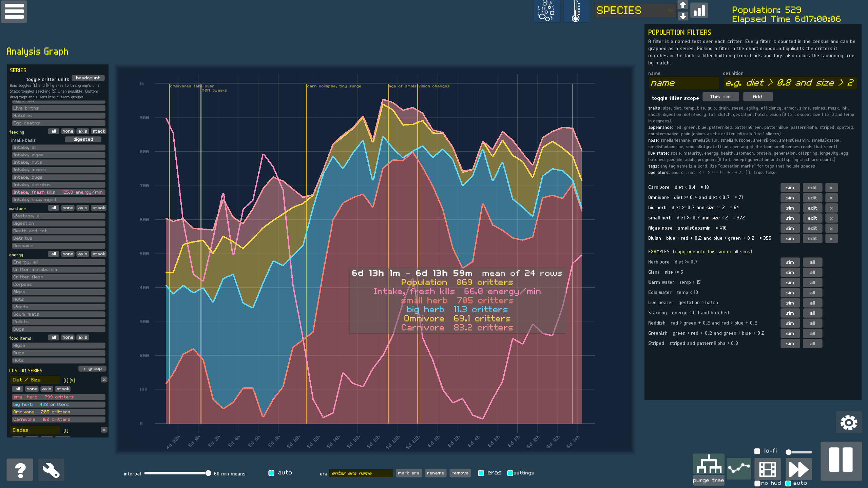Image resolution: width=868 pixels, height=488 pixels.
Task: Add a custom series group
Action: (93, 369)
